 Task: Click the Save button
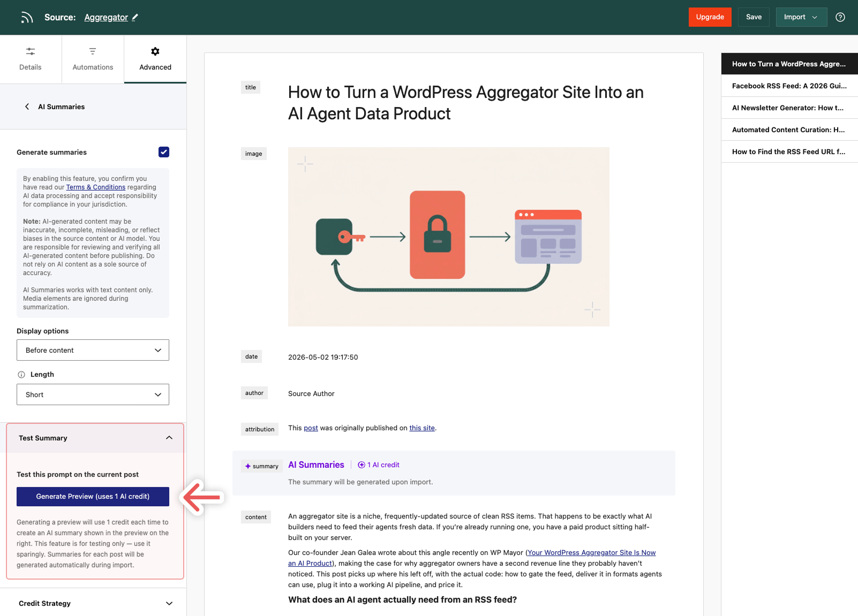pos(754,17)
